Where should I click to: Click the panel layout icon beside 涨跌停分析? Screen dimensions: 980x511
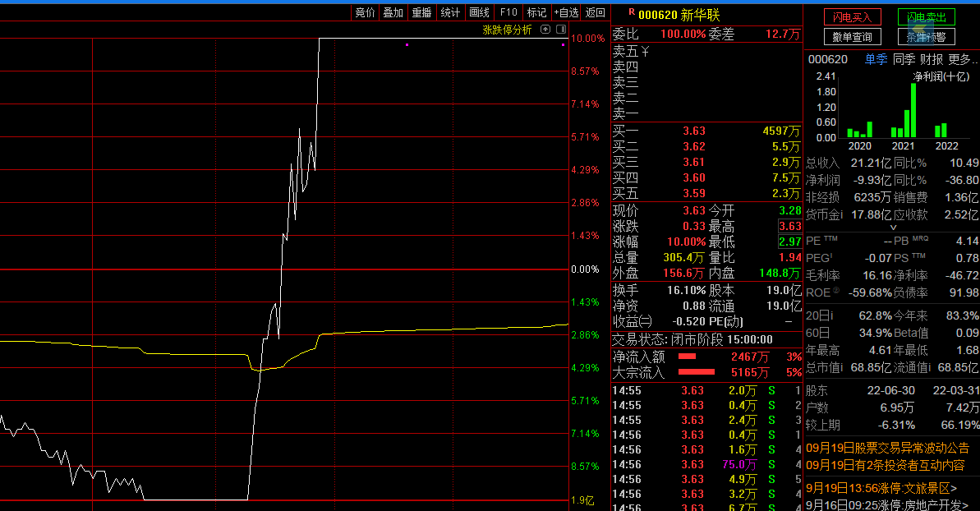pyautogui.click(x=561, y=30)
